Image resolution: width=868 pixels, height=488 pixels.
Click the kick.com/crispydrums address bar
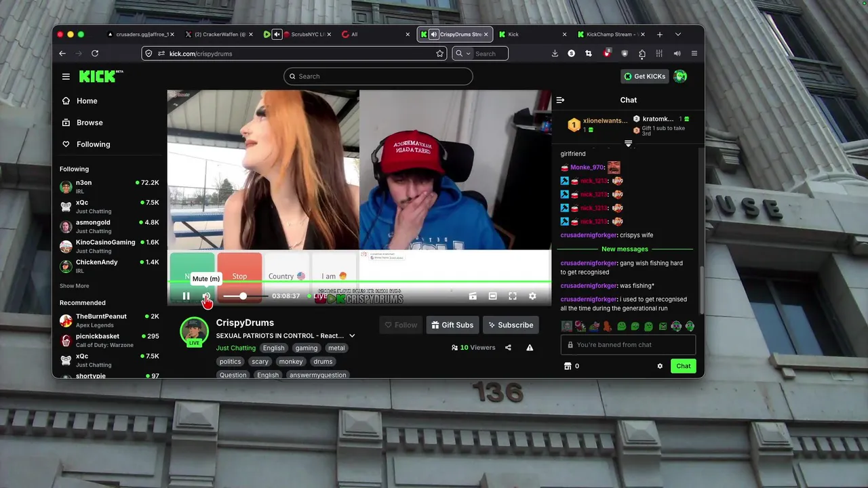[x=295, y=54]
